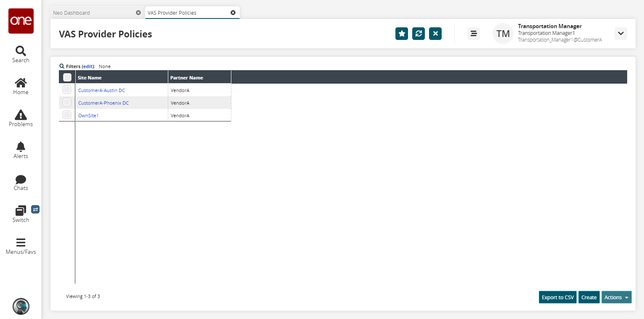Go to Home
Screen dimensions: 644x319
tap(21, 87)
